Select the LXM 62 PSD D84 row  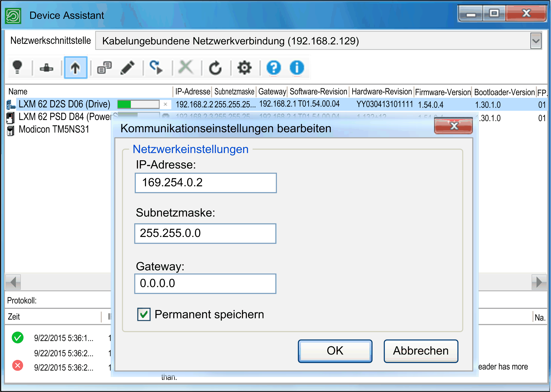tap(65, 117)
